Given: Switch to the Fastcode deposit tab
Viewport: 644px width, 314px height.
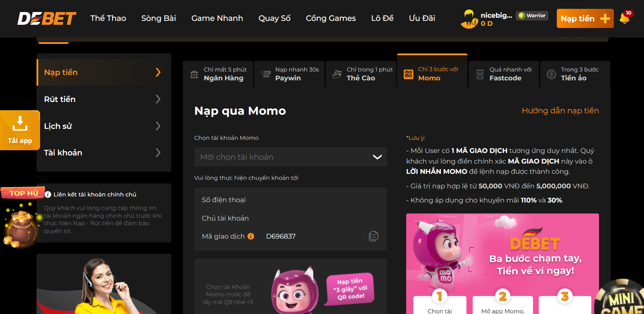Looking at the screenshot, I should [x=504, y=74].
